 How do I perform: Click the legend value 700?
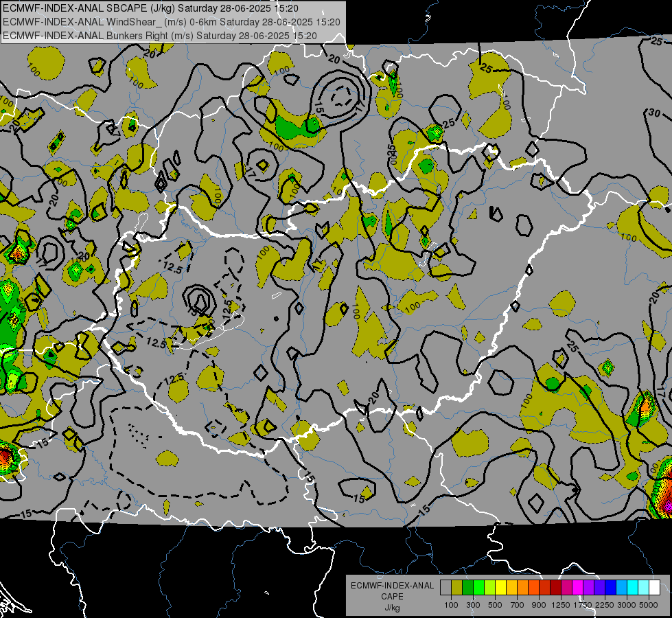(x=518, y=605)
